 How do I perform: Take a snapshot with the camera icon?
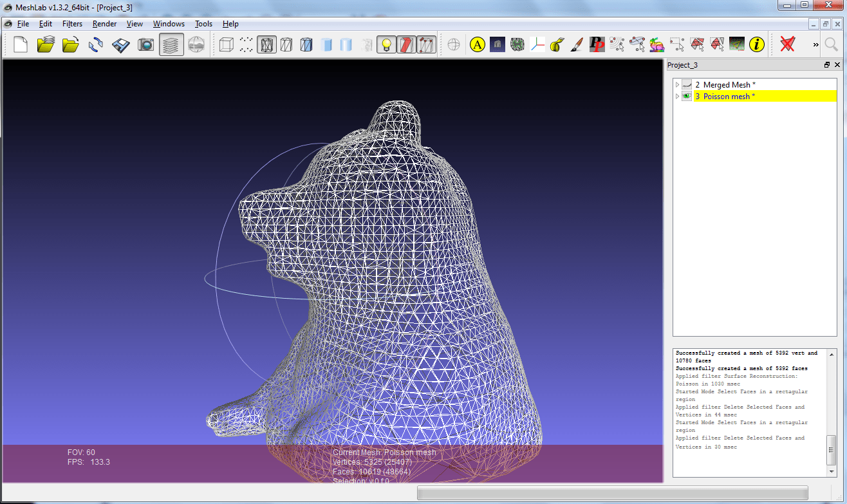(x=147, y=44)
